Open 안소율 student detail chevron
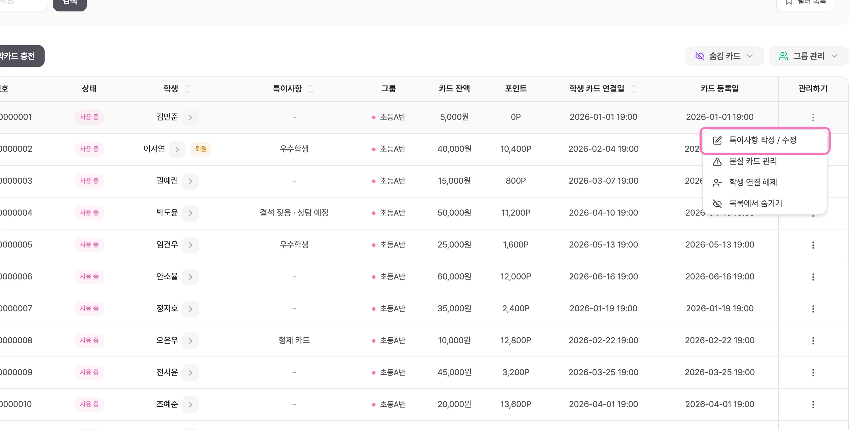The width and height of the screenshot is (868, 430). (x=190, y=277)
